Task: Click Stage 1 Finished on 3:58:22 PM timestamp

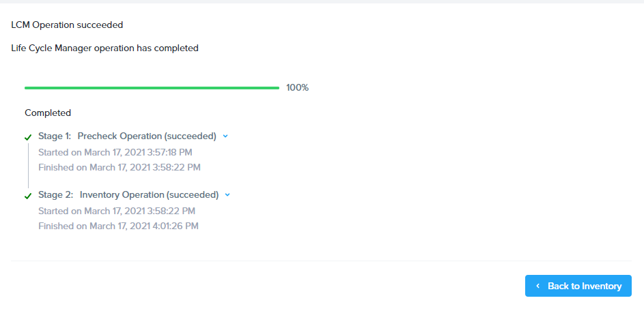Action: pos(120,167)
